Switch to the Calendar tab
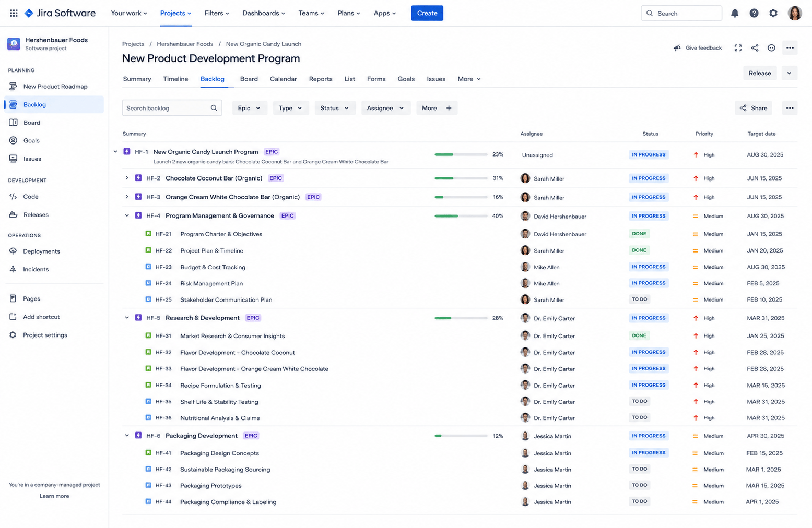This screenshot has width=812, height=528. click(283, 79)
